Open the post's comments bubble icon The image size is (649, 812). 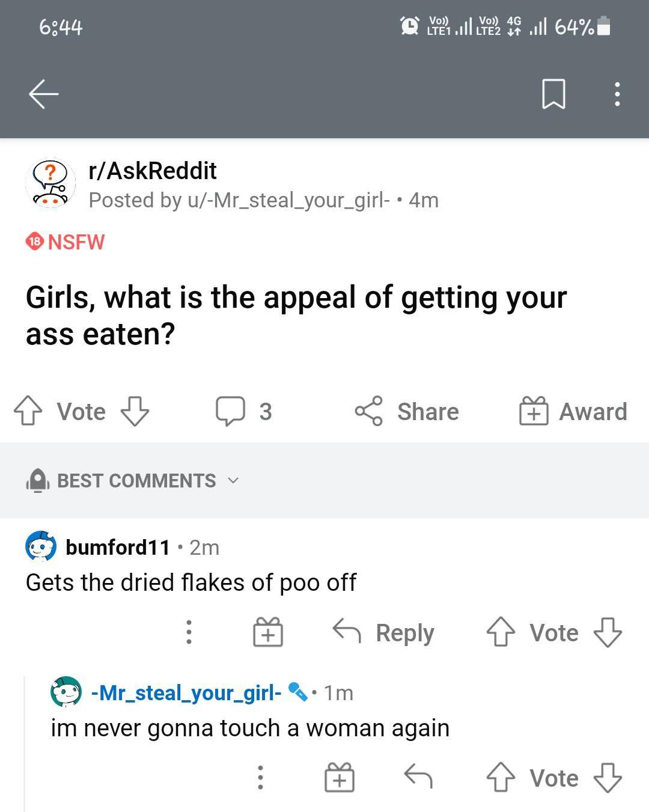tap(231, 411)
